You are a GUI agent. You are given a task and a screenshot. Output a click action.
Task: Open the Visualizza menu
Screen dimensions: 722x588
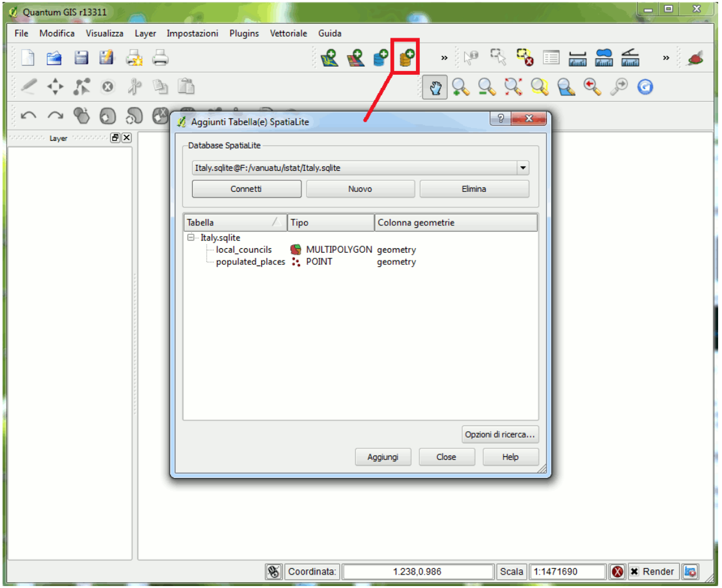(x=104, y=33)
